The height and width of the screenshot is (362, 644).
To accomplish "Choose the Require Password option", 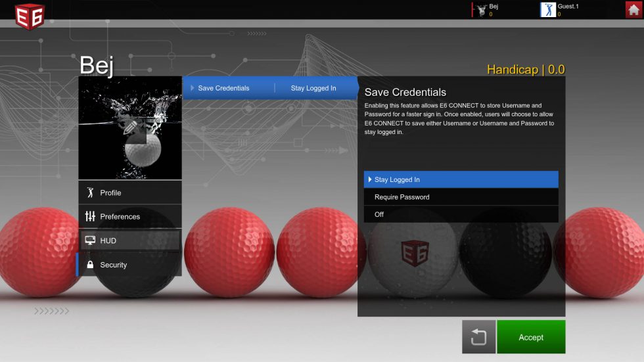I will 461,197.
